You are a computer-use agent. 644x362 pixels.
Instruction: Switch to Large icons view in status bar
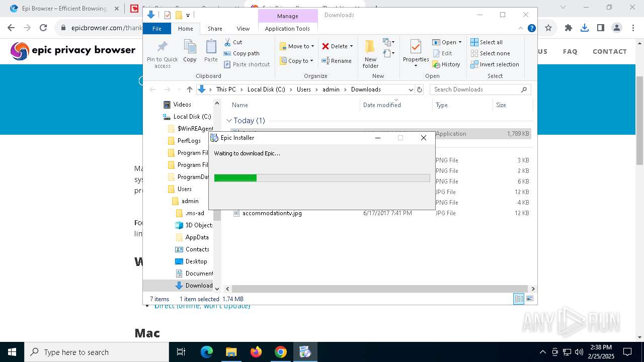[x=529, y=299]
